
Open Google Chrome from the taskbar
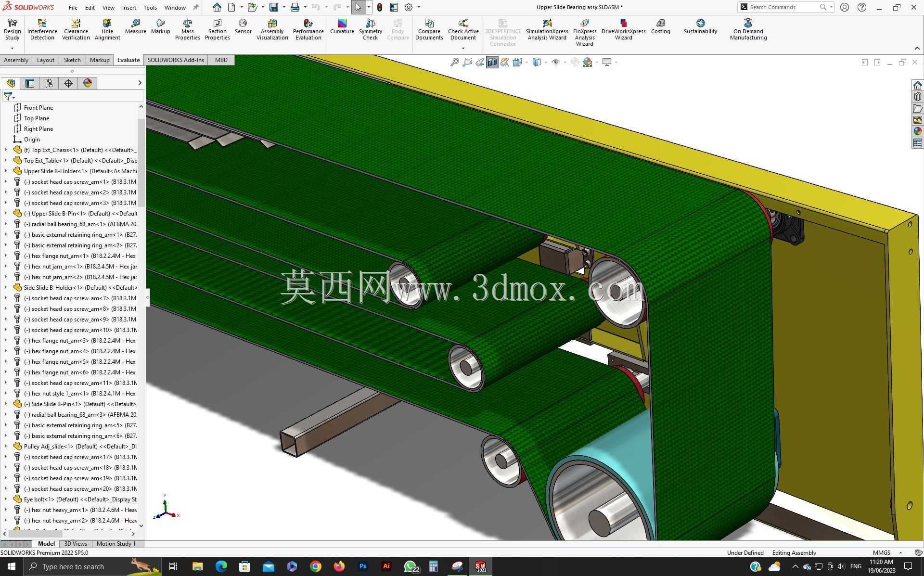click(x=315, y=566)
